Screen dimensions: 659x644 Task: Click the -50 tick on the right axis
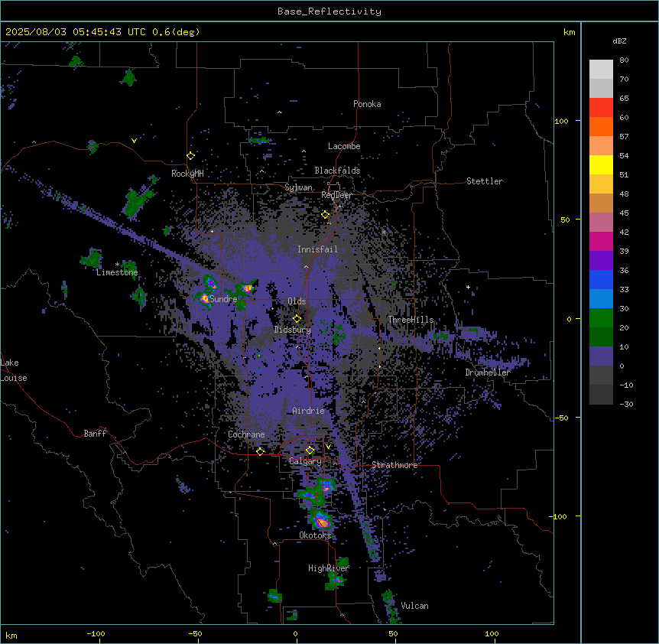point(560,418)
